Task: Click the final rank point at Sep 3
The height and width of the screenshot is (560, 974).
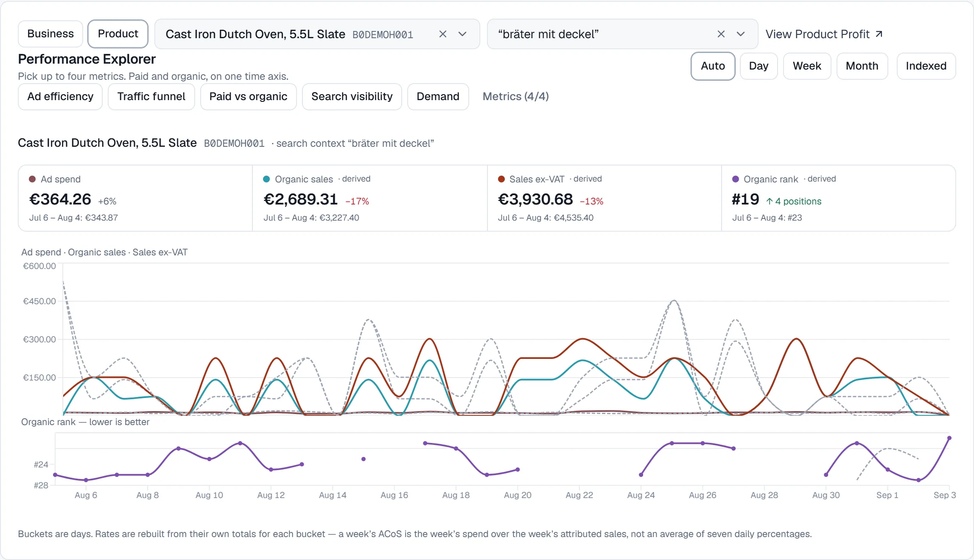Action: pyautogui.click(x=949, y=438)
